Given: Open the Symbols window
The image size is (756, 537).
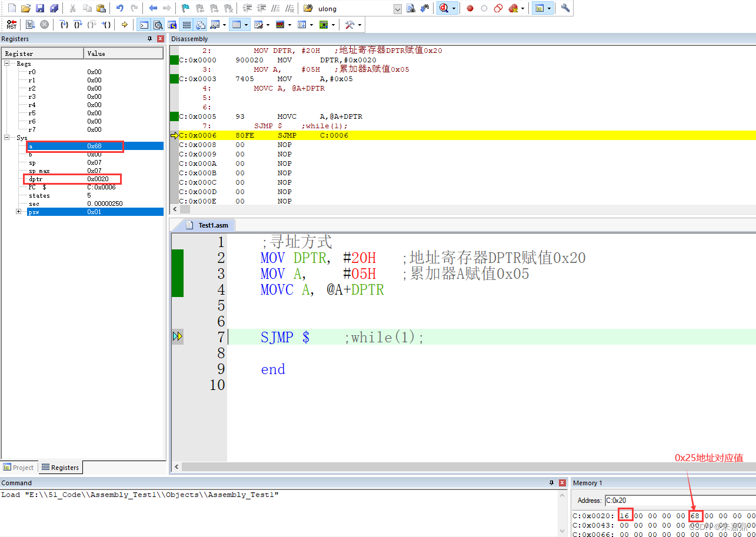Looking at the screenshot, I should click(172, 25).
